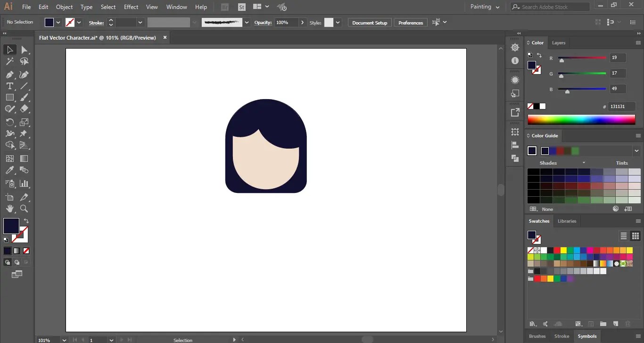This screenshot has width=644, height=343.
Task: Click the Preferences button
Action: [410, 23]
